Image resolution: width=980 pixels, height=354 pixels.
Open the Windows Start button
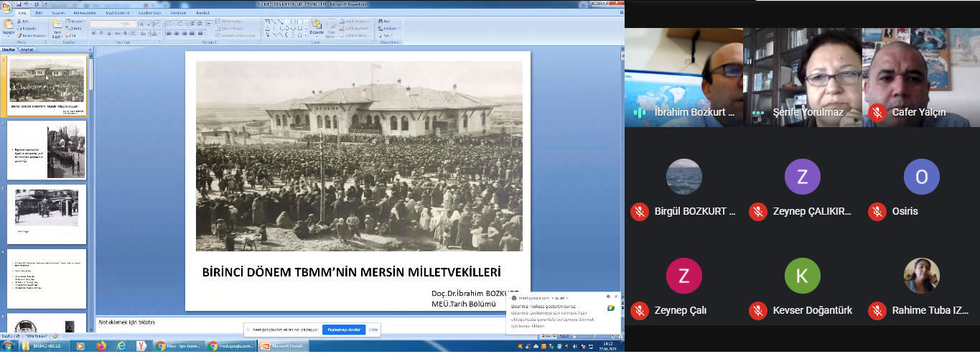tap(7, 346)
